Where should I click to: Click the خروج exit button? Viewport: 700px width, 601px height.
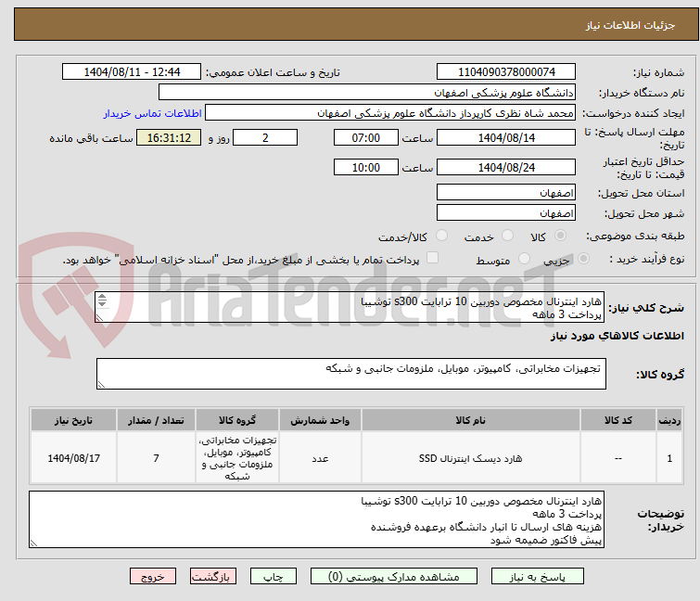[x=153, y=577]
